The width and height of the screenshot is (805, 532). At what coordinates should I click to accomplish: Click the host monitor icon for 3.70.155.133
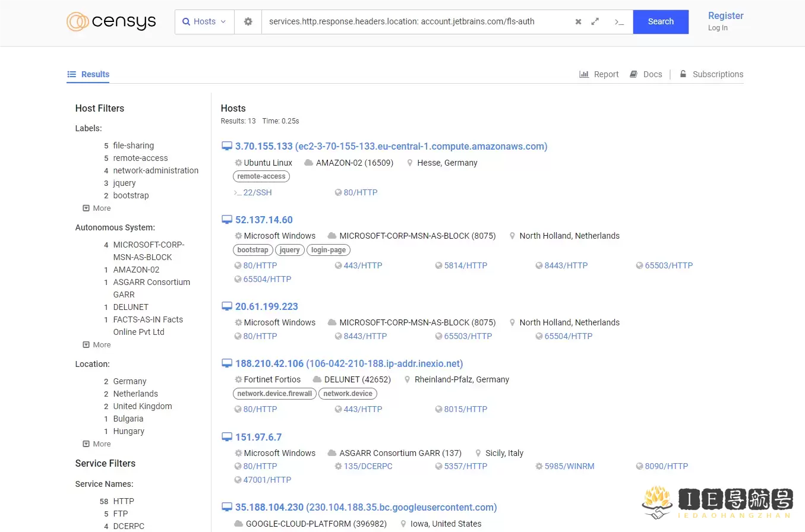226,146
